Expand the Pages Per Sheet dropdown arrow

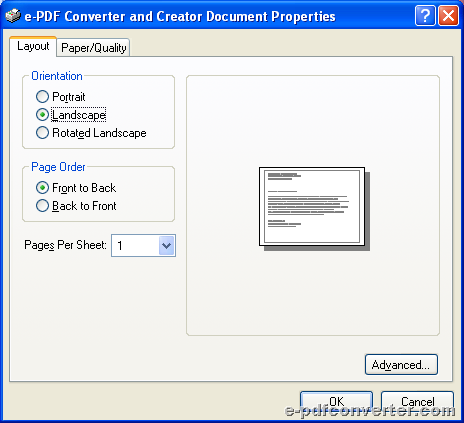(x=166, y=246)
